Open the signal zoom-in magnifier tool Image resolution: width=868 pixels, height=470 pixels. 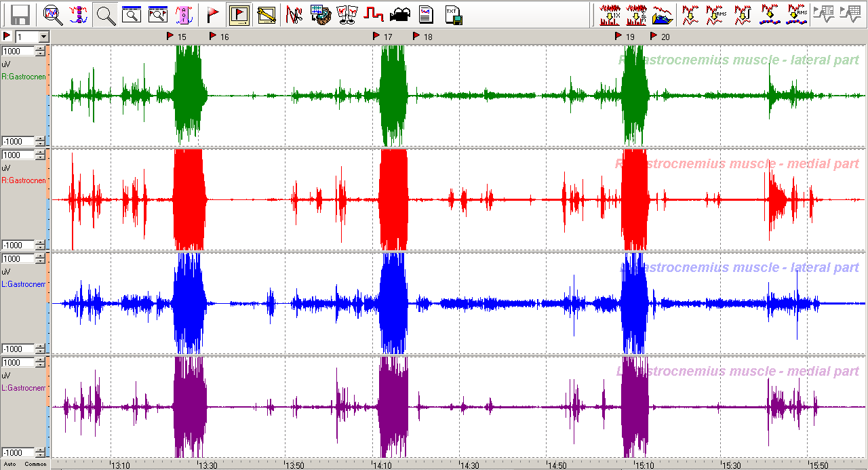pos(53,14)
